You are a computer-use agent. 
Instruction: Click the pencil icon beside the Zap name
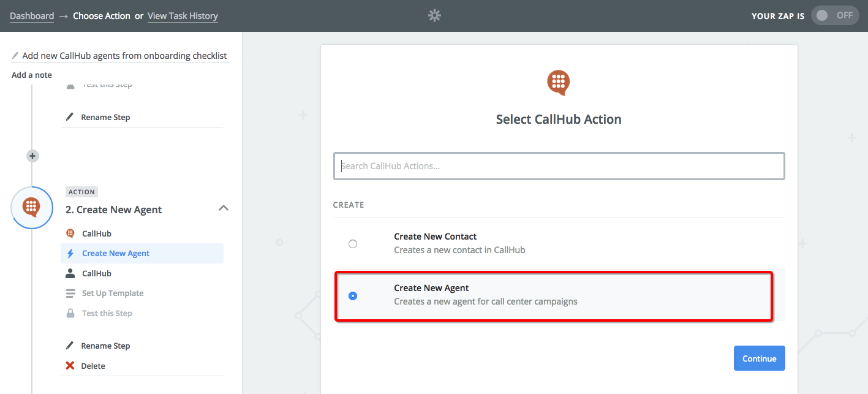15,55
